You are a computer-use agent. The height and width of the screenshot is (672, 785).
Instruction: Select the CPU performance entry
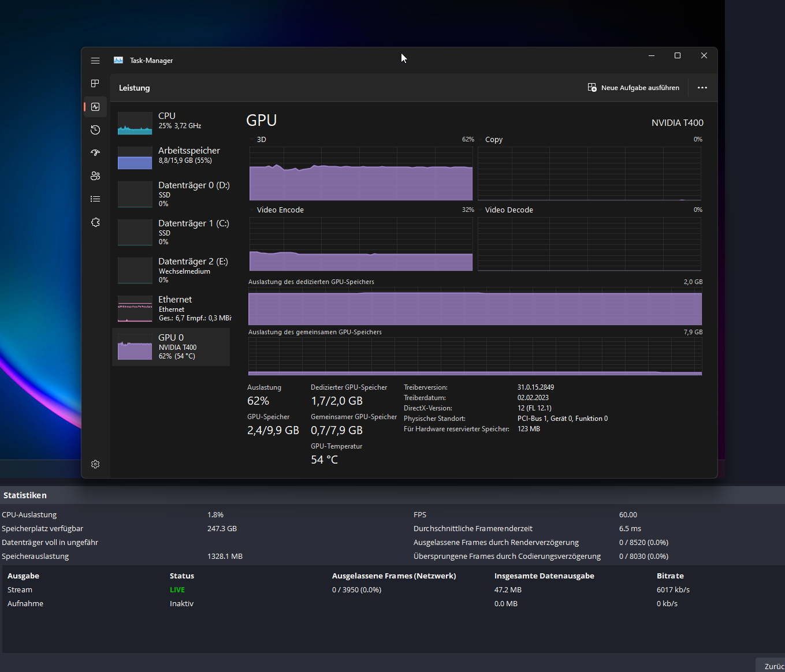(171, 123)
